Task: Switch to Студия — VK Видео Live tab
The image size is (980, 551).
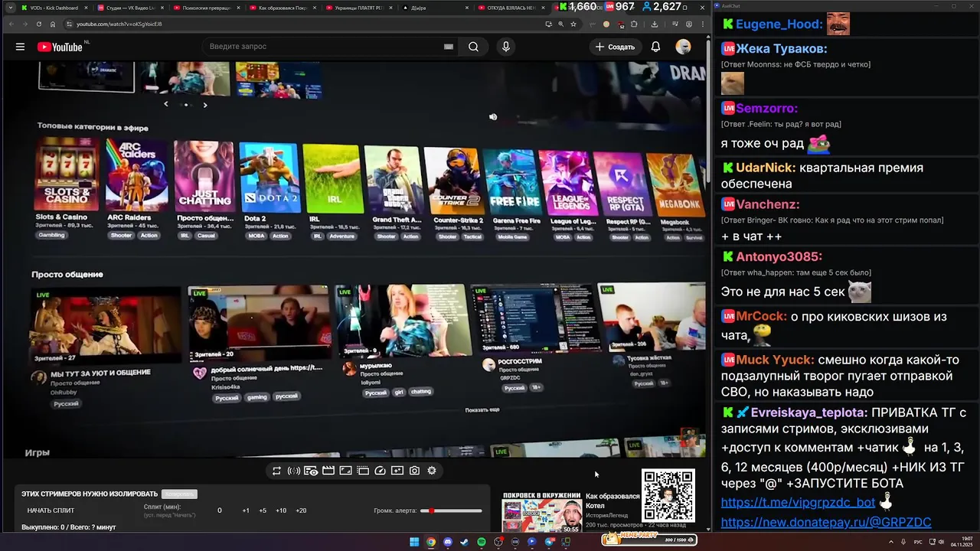Action: (x=130, y=8)
